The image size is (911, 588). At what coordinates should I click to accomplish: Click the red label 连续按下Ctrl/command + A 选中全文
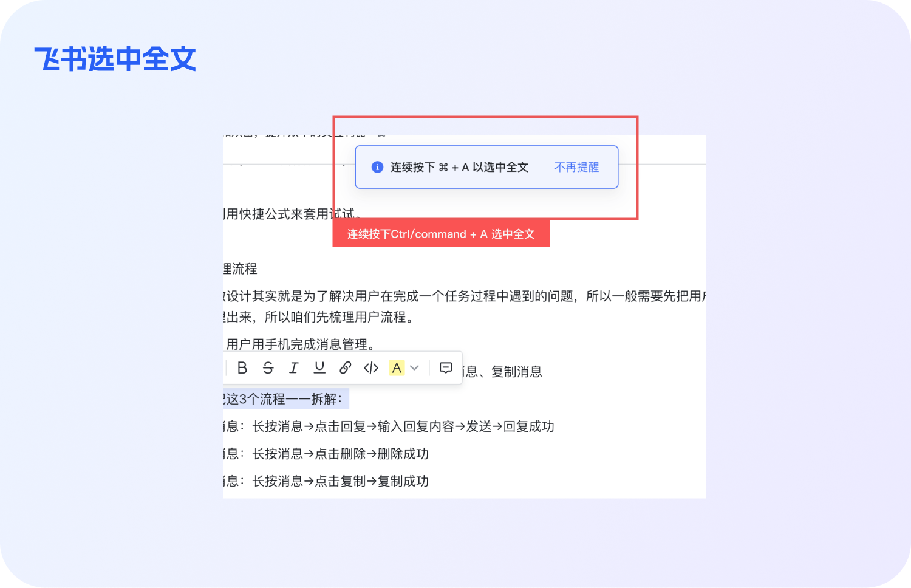pos(442,234)
